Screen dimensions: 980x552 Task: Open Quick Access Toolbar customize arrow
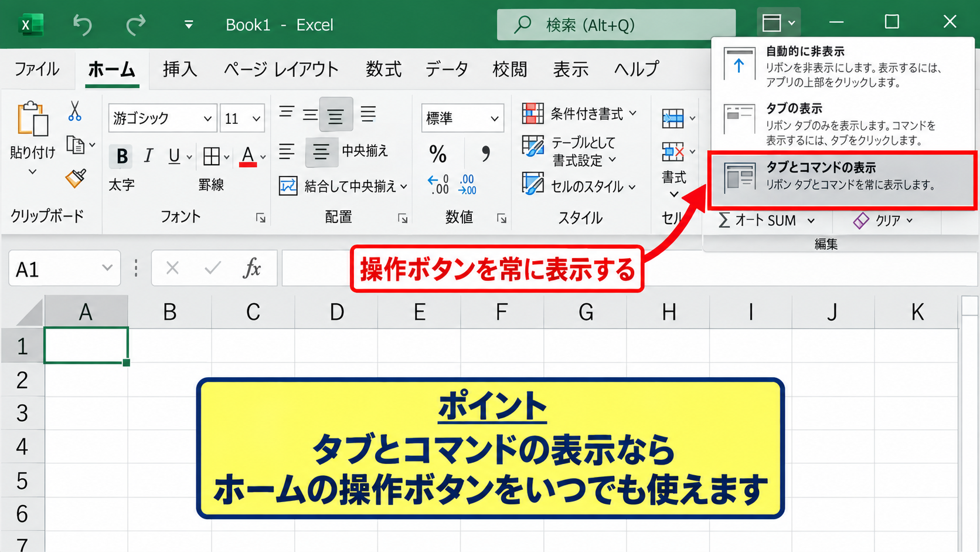189,25
